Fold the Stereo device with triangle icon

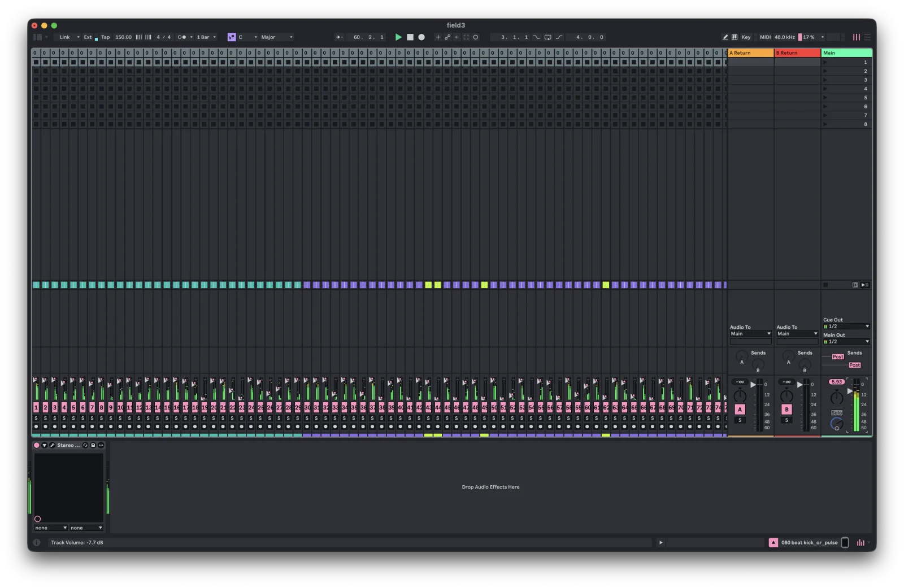pos(45,446)
